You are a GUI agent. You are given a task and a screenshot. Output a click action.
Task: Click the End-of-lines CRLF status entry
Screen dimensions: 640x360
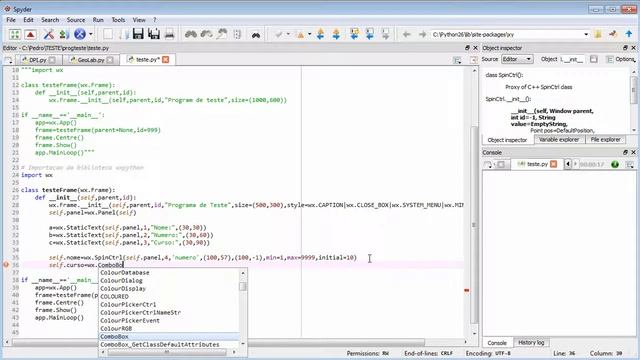(x=428, y=353)
